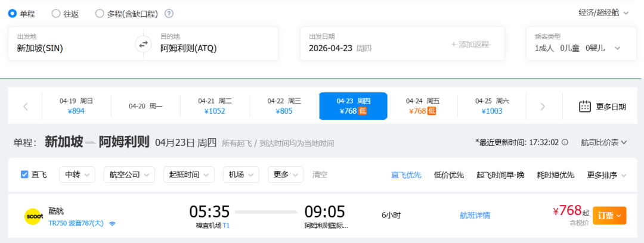Select the 04-24 周五 date tab
This screenshot has width=644, height=243.
pyautogui.click(x=422, y=106)
